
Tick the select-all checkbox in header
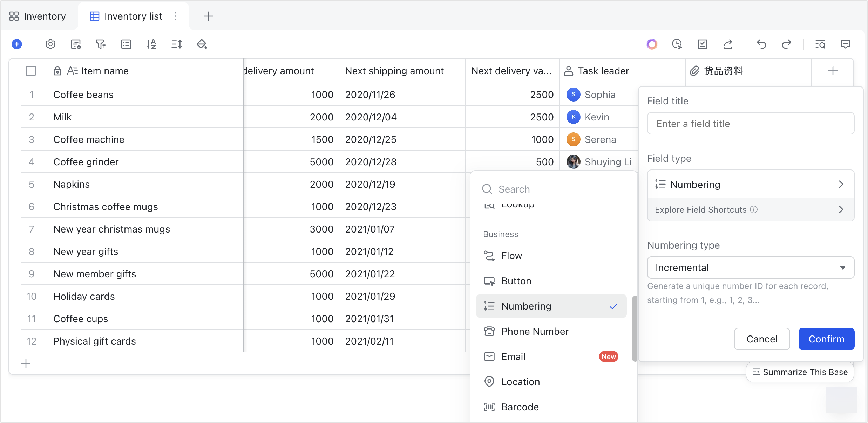31,71
